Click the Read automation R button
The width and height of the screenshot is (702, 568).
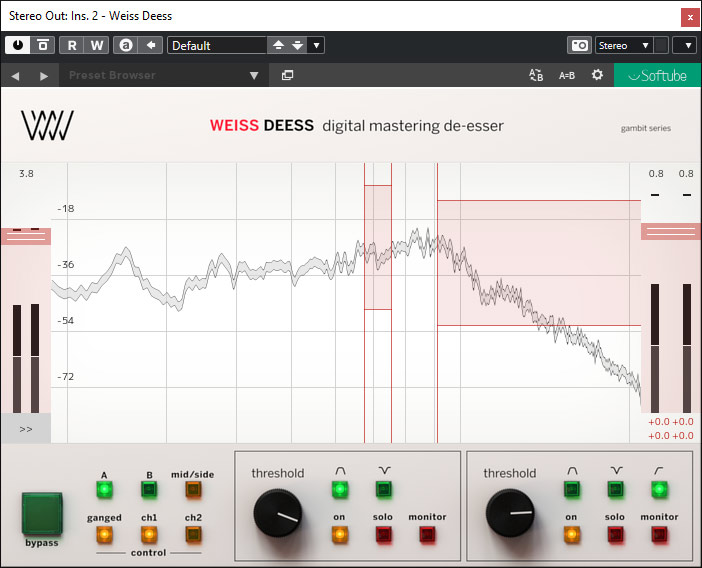[x=72, y=45]
